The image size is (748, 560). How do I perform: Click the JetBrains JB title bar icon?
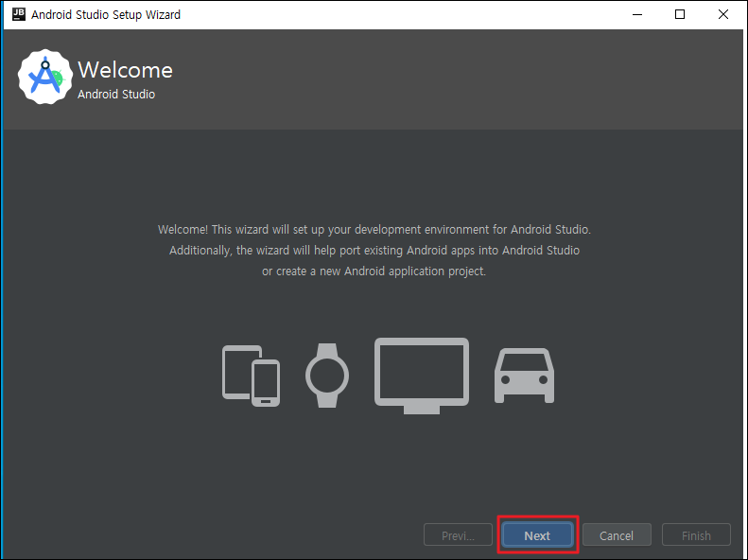click(19, 14)
